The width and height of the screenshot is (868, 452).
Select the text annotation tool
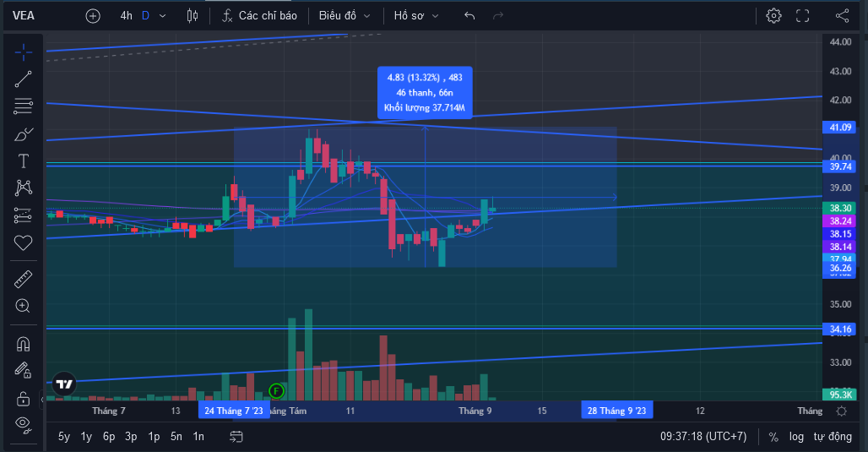click(24, 161)
